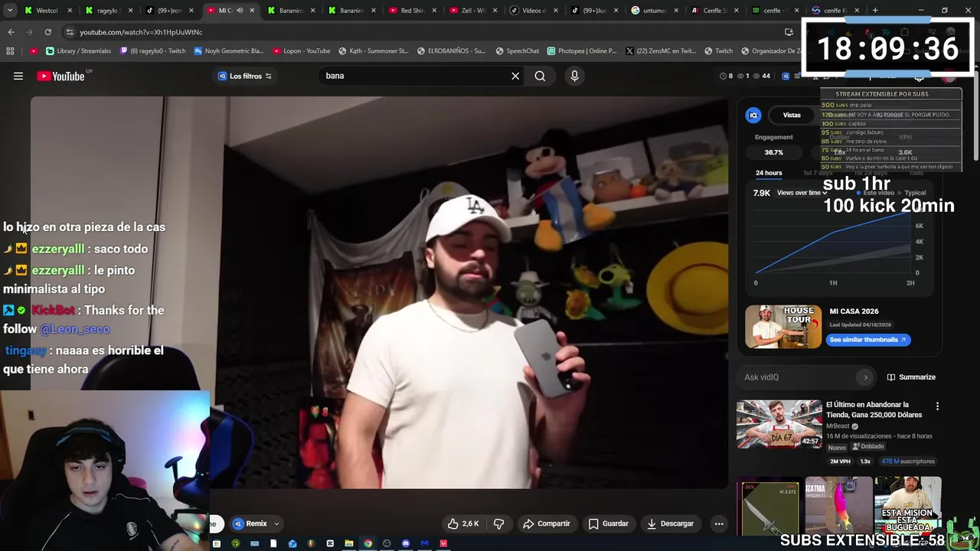The width and height of the screenshot is (980, 551).
Task: Clear the search text with the X
Action: 515,76
